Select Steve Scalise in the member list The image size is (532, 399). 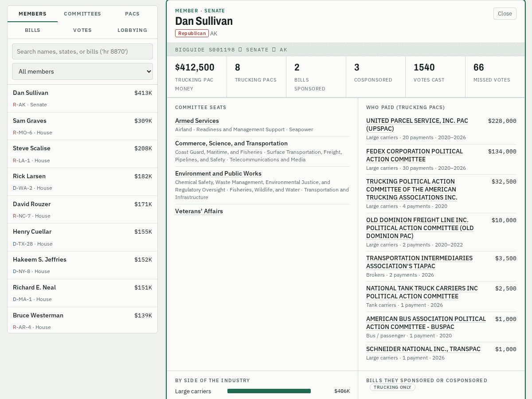click(82, 154)
